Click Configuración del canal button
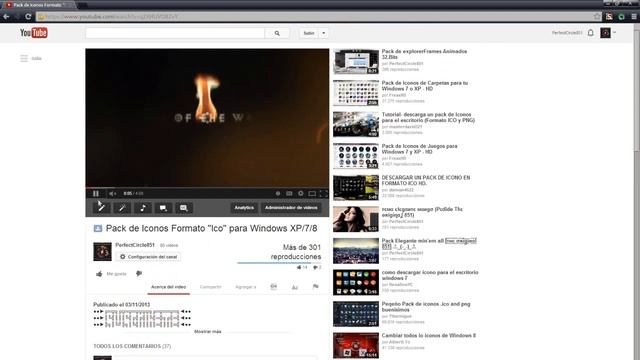The width and height of the screenshot is (640, 360). tap(149, 257)
